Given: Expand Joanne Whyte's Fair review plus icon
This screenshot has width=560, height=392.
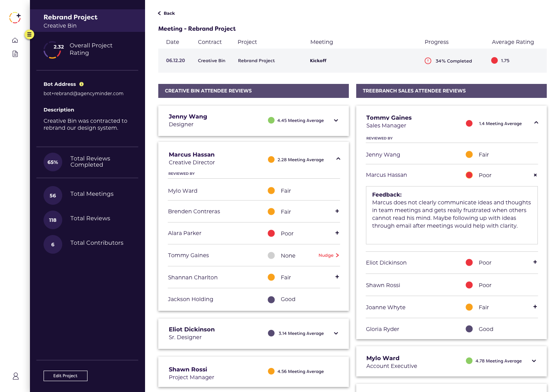Looking at the screenshot, I should pos(535,307).
